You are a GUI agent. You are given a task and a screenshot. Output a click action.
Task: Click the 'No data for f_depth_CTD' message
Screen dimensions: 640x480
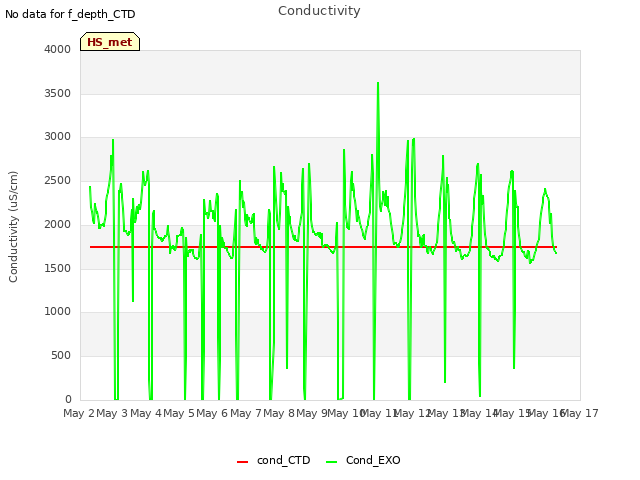coord(70,14)
